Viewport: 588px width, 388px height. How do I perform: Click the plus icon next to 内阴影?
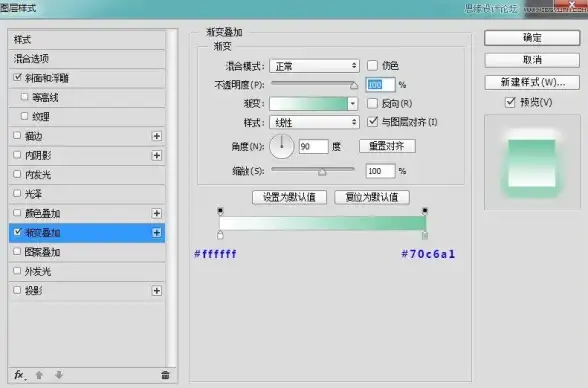tap(157, 156)
